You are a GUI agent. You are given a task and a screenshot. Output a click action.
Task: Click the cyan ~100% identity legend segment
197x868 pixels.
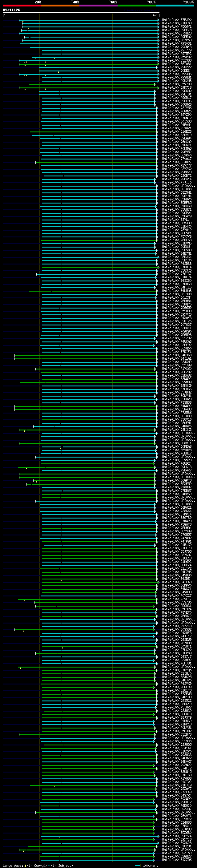175,6
